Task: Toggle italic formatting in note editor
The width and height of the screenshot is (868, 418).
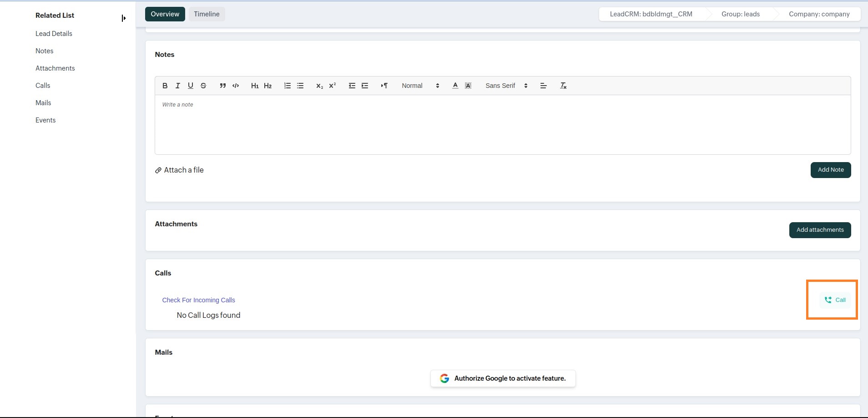Action: coord(178,86)
